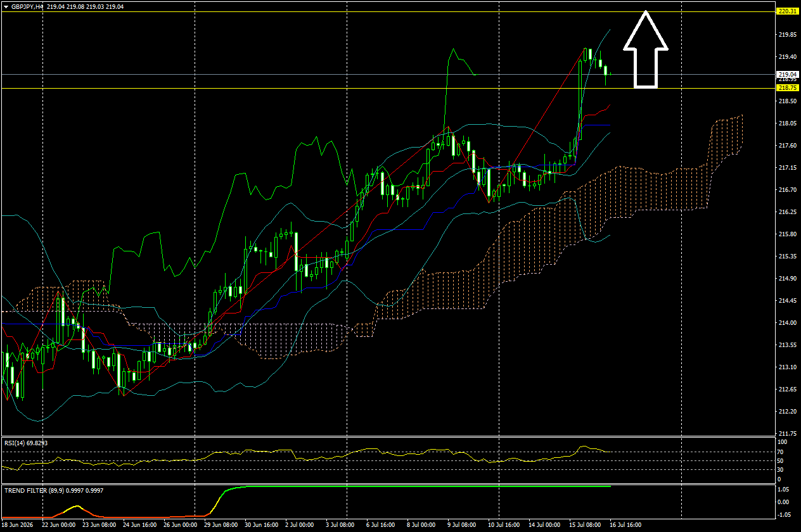Click the 6 Jul 16:00 time label
Screen dimensions: 801x532
pyautogui.click(x=381, y=525)
